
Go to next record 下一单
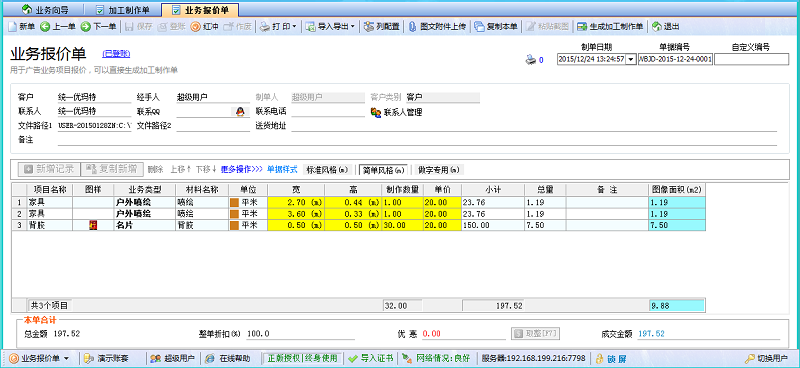98,27
